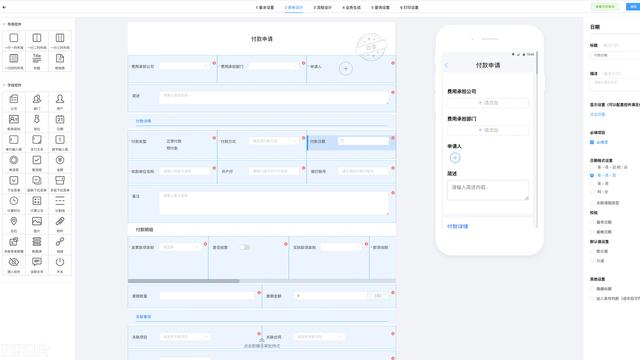Tap the applicant plus button in phone preview

tap(455, 158)
